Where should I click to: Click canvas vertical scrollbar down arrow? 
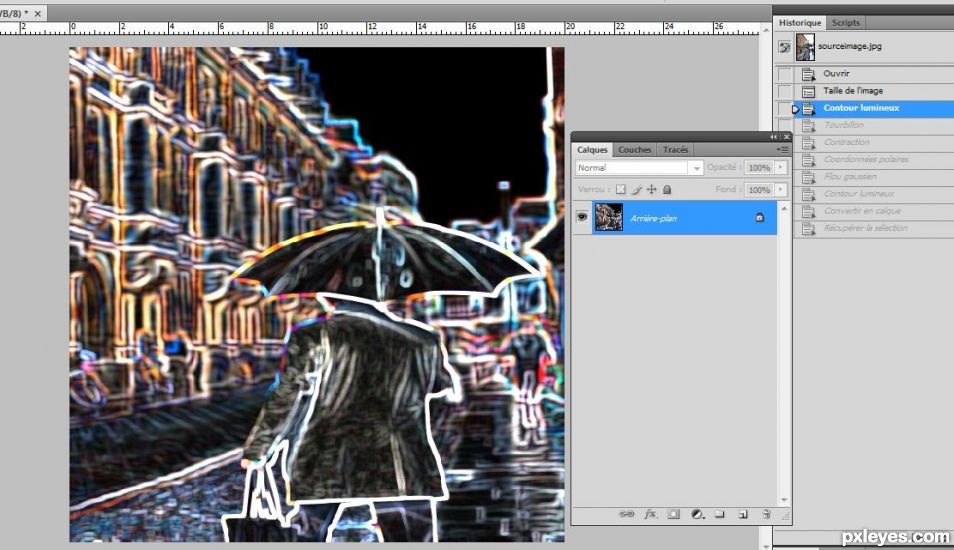tap(766, 546)
